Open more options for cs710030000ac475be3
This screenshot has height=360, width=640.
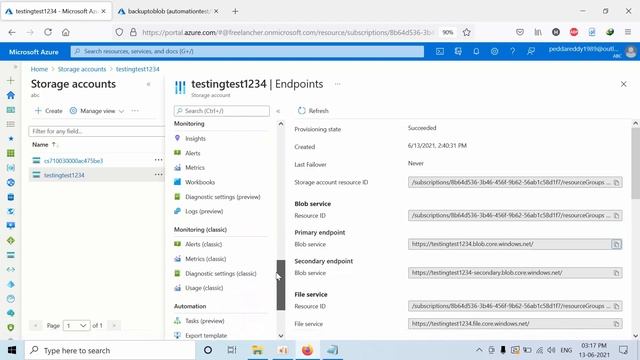pos(158,160)
